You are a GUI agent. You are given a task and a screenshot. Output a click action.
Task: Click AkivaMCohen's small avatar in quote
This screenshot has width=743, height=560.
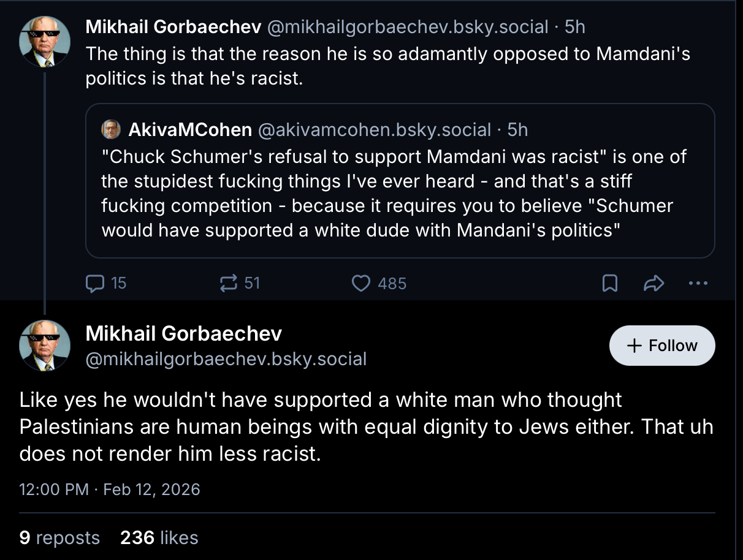[111, 129]
